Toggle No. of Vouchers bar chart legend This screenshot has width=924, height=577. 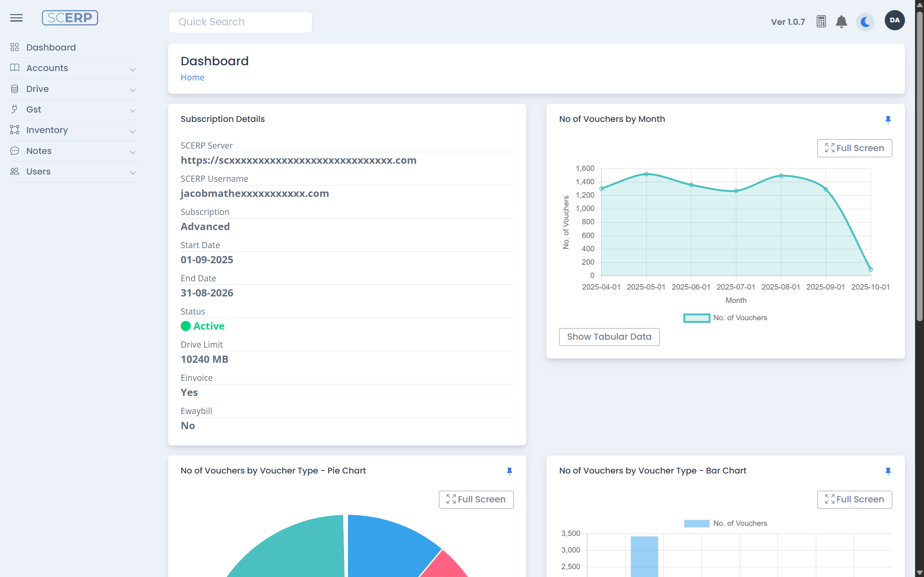click(725, 523)
